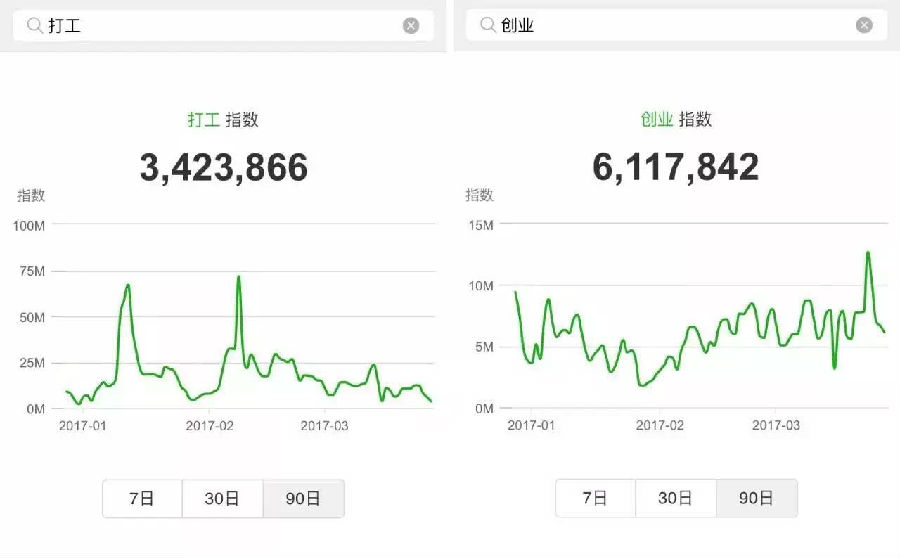Click 2017-02 date label on 打工 chart
Image resolution: width=900 pixels, height=558 pixels.
pyautogui.click(x=210, y=425)
